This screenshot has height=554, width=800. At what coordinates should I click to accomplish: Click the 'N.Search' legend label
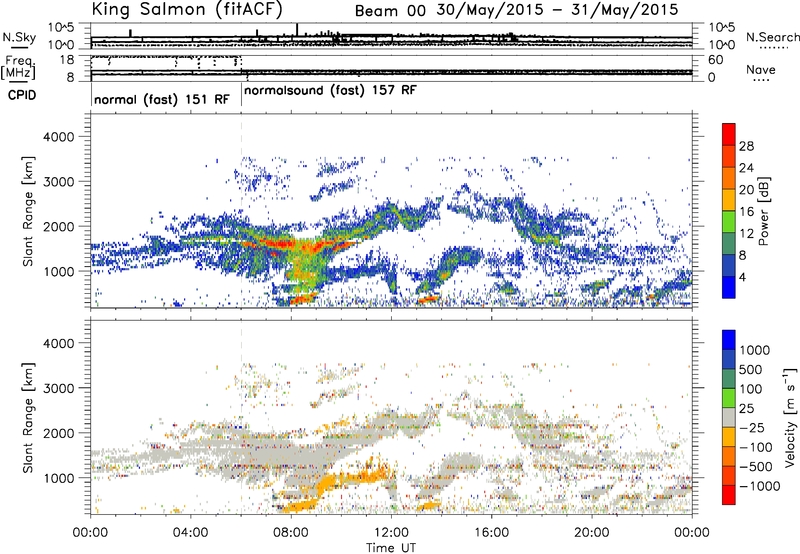772,37
